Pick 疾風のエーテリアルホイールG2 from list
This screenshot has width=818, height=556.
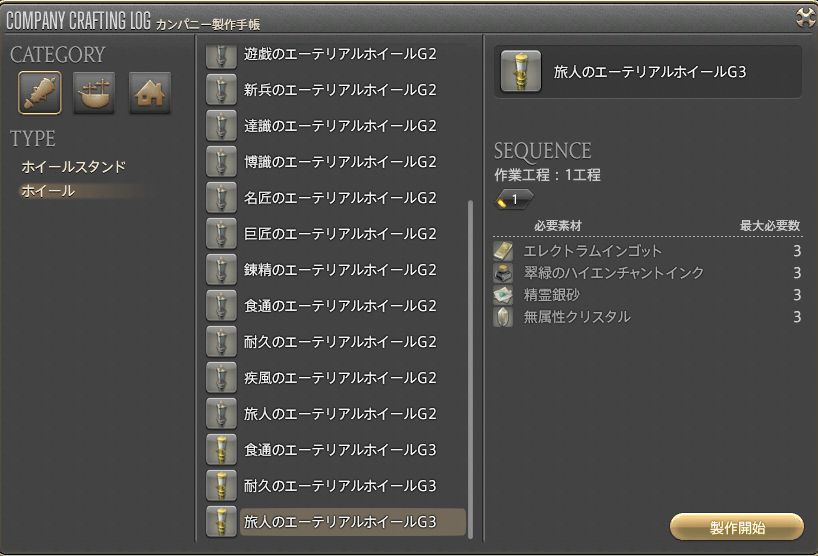point(340,378)
